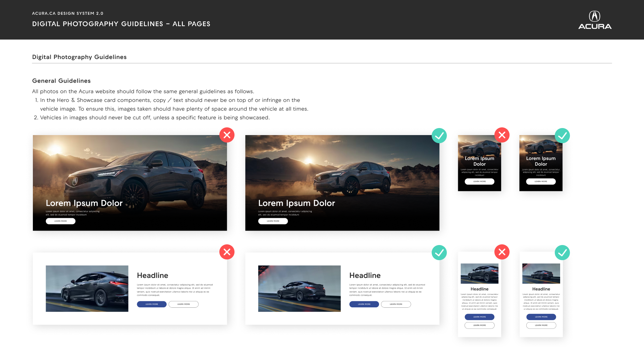This screenshot has height=362, width=644.
Task: Click red X badge on mobile hero card
Action: point(502,135)
